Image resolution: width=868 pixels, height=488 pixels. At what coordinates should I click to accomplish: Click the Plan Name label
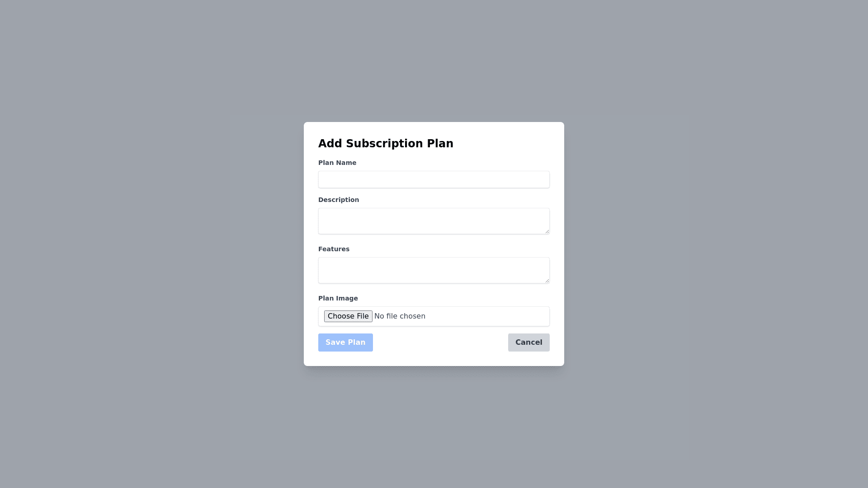(x=337, y=163)
